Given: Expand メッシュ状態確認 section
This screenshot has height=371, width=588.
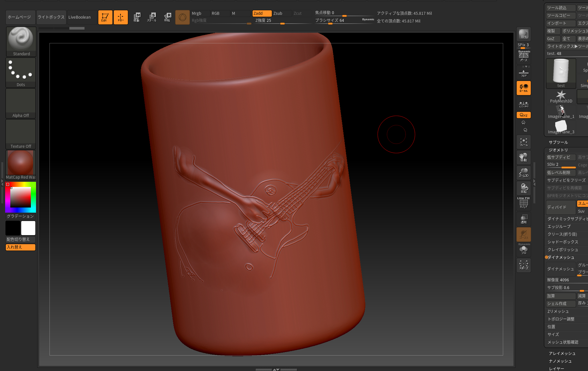Looking at the screenshot, I should click(563, 342).
